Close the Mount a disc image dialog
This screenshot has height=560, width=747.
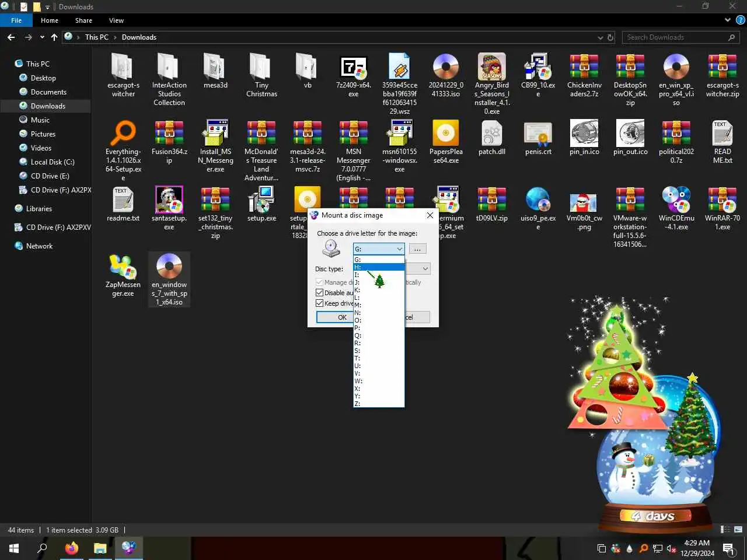pyautogui.click(x=430, y=215)
